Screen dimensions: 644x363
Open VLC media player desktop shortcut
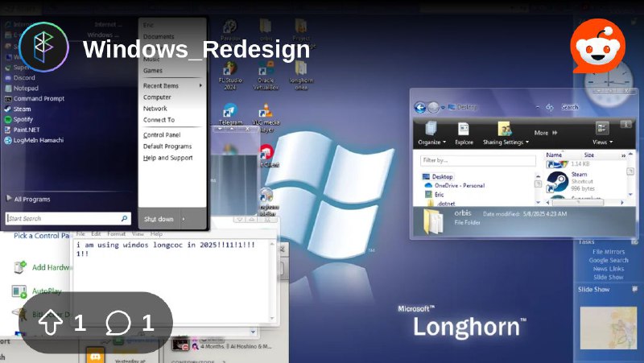tap(266, 118)
